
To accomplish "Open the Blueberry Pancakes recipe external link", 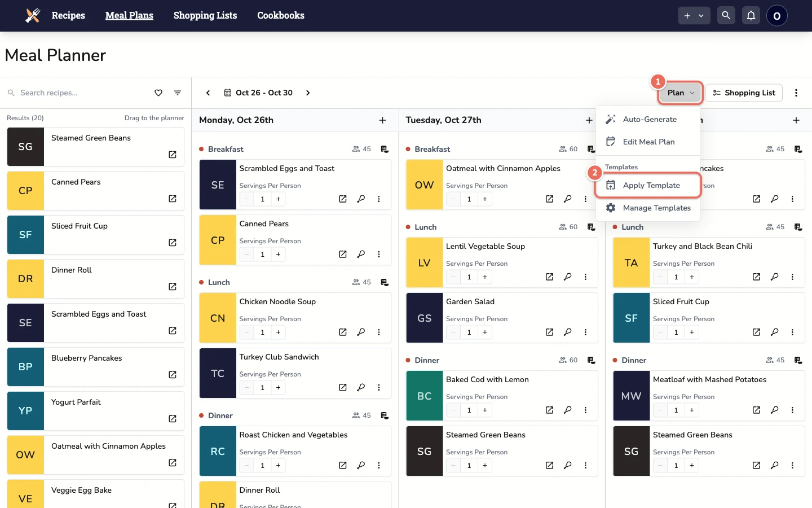I will [x=173, y=375].
